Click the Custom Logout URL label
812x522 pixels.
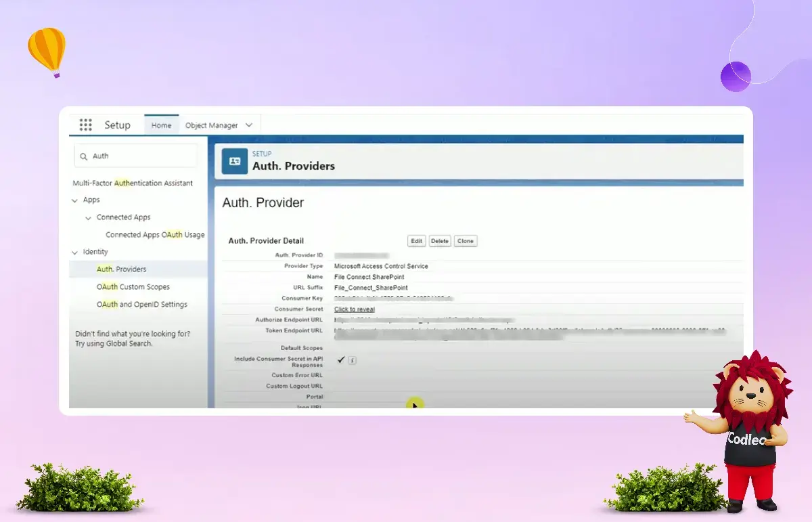294,386
